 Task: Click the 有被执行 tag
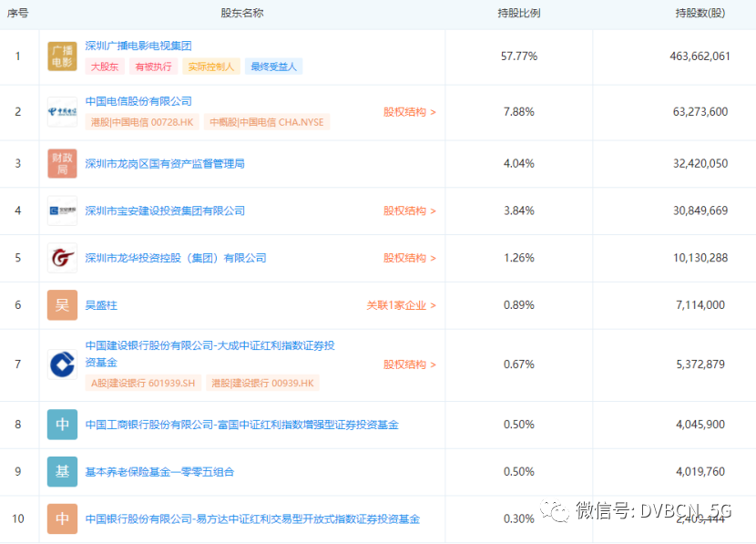[x=153, y=67]
